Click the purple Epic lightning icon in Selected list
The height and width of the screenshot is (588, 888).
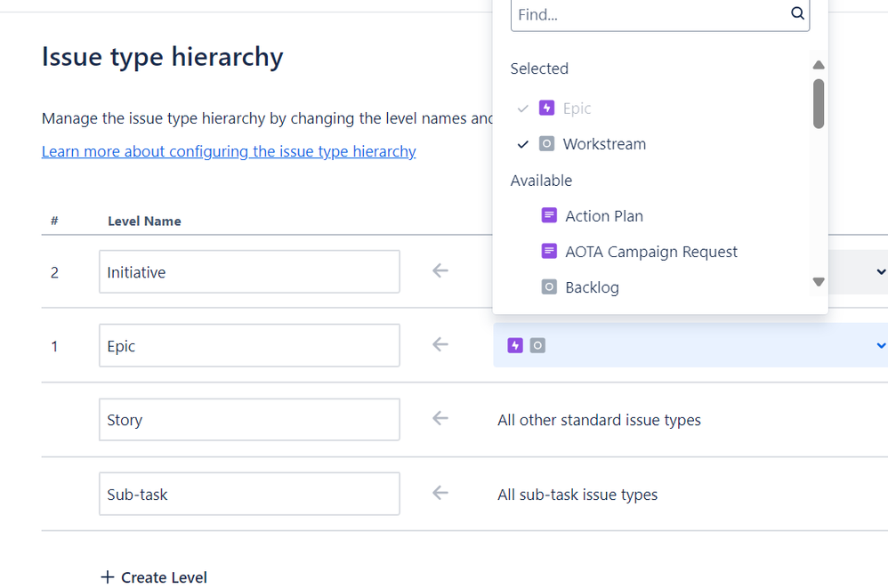547,109
